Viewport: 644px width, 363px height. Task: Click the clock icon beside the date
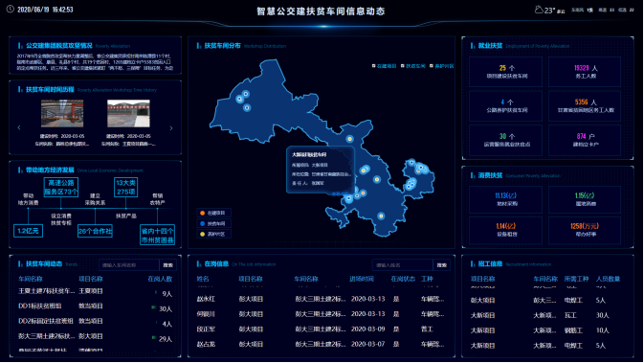pos(11,9)
